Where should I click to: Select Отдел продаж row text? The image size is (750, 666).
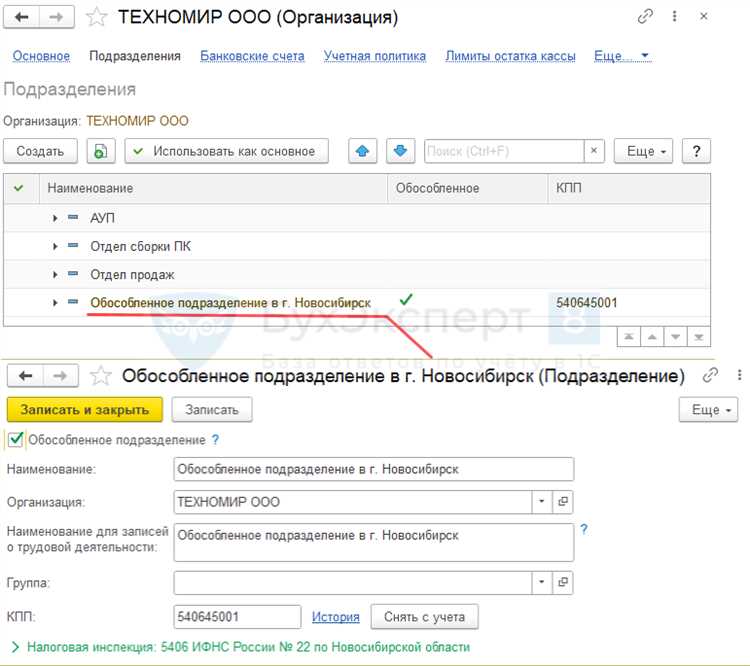[x=132, y=275]
